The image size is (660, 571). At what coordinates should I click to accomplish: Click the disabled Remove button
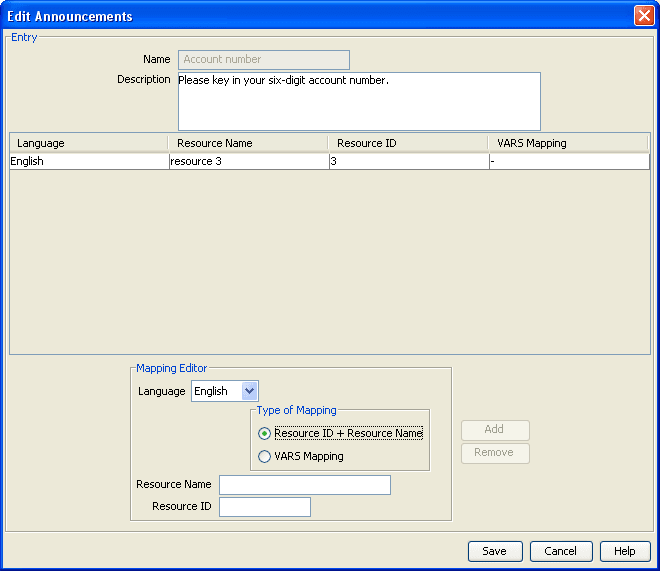tap(495, 453)
